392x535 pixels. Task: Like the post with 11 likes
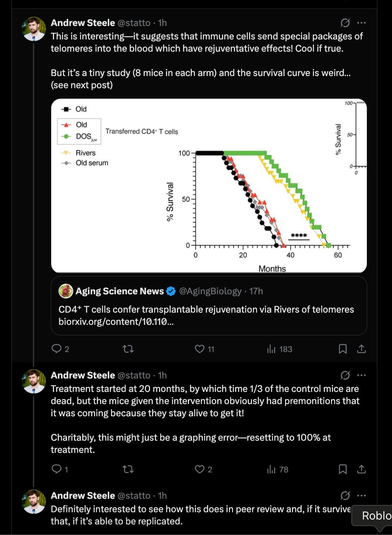click(200, 349)
